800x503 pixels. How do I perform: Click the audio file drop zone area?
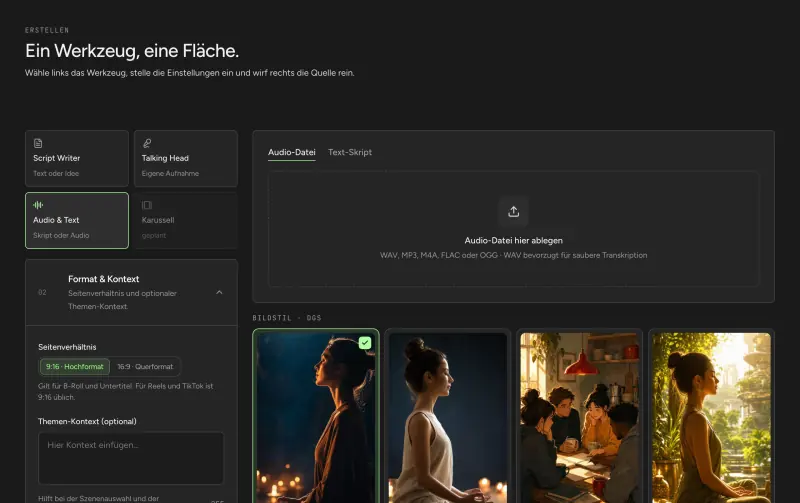point(513,229)
